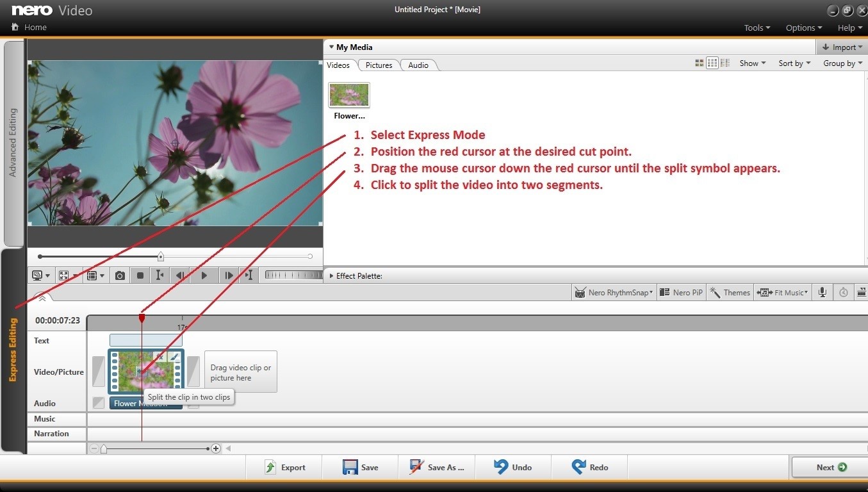Screen dimensions: 868x492
Task: Switch to the Audio tab
Action: pos(418,65)
